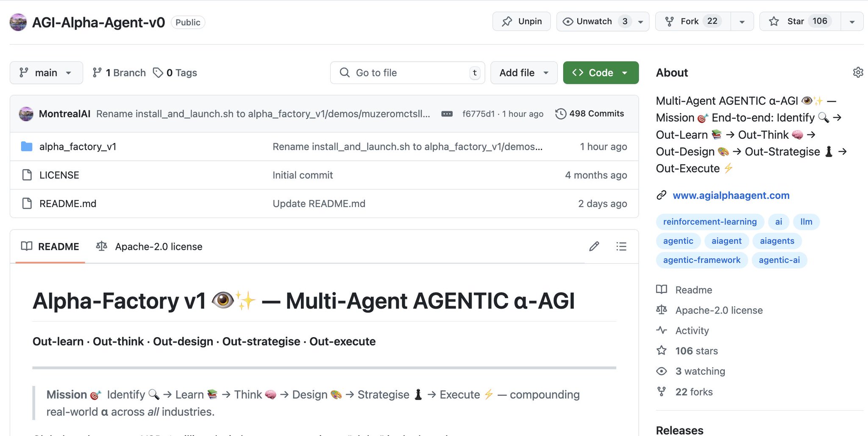868x436 pixels.
Task: Open commit hash f6775d1
Action: click(x=479, y=114)
